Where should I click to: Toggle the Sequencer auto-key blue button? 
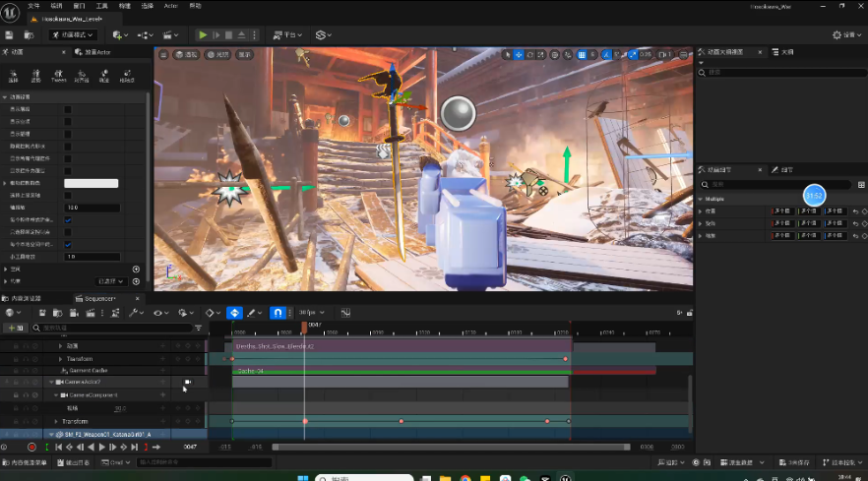(234, 313)
